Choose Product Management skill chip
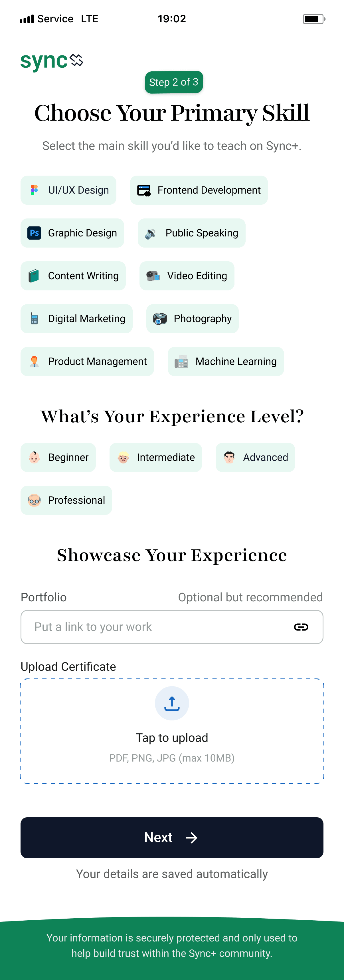Image resolution: width=344 pixels, height=980 pixels. (x=87, y=362)
